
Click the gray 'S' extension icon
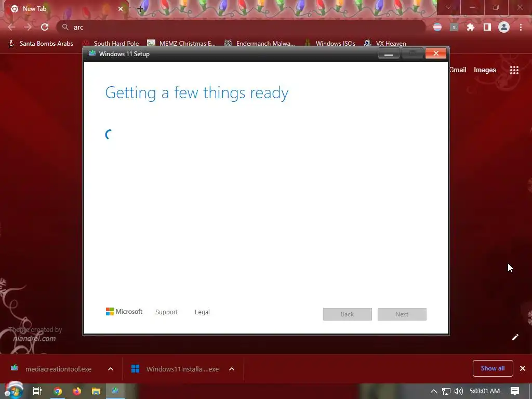point(454,27)
